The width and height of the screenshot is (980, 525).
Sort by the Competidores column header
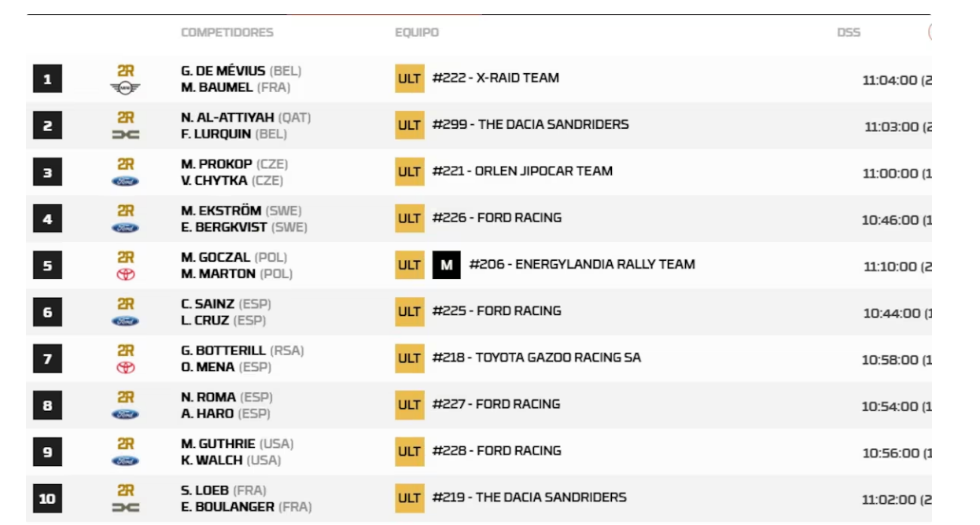coord(227,32)
